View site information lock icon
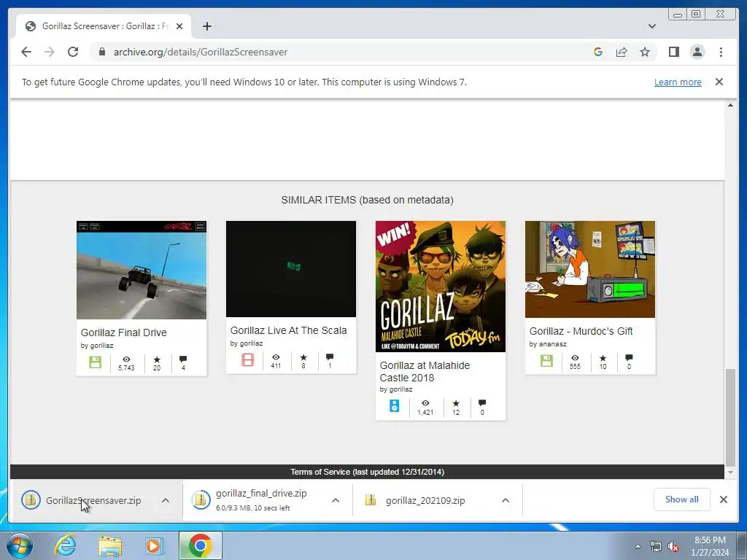 101,52
